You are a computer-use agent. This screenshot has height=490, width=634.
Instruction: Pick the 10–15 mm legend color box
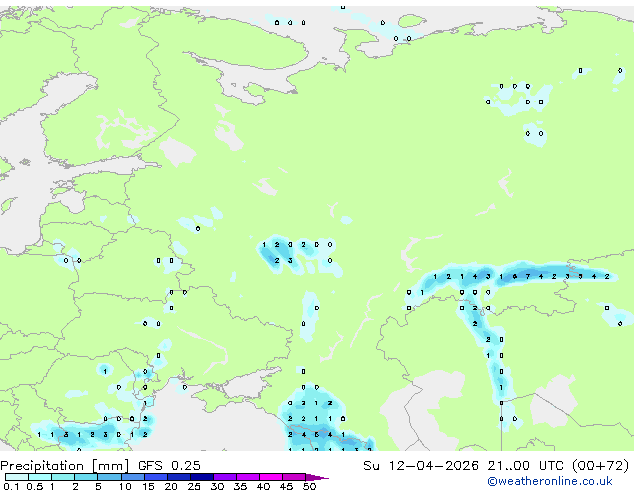pos(132,477)
